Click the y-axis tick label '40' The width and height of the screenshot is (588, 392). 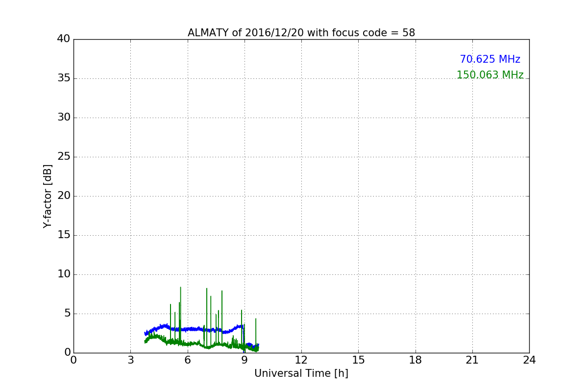(64, 39)
